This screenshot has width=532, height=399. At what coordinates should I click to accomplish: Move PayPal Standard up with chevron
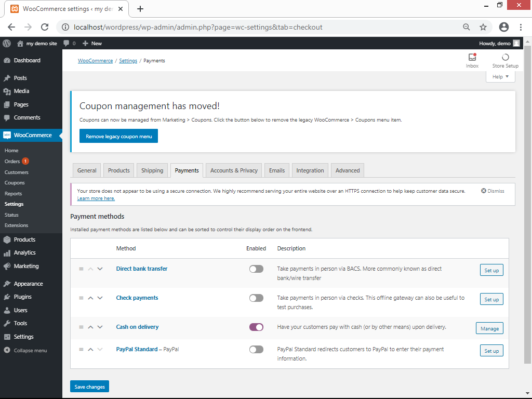[x=90, y=350]
